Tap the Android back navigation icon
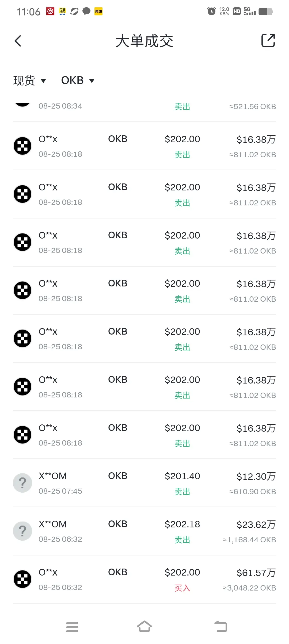The image size is (289, 644). 221,626
